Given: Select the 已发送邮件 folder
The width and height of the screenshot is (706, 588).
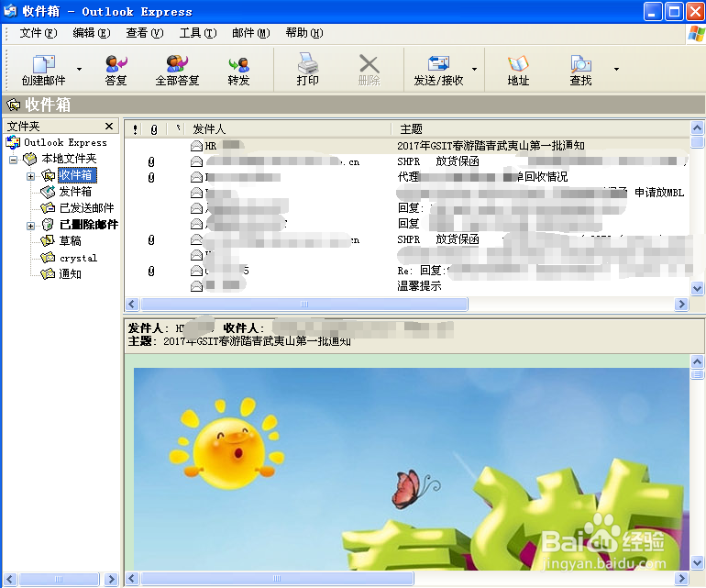Looking at the screenshot, I should tap(86, 208).
